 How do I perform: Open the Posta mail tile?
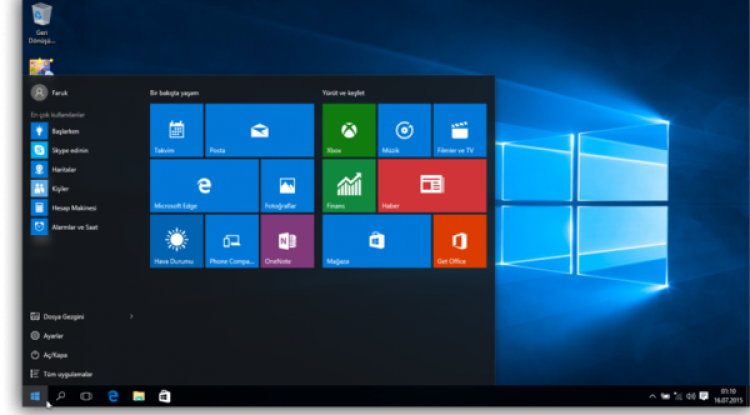(260, 130)
